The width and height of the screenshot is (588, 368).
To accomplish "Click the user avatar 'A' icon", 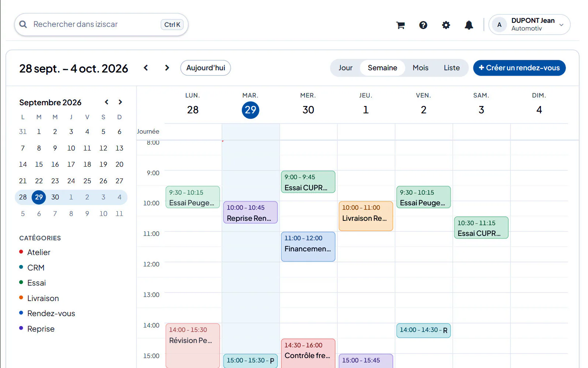I will (x=499, y=25).
